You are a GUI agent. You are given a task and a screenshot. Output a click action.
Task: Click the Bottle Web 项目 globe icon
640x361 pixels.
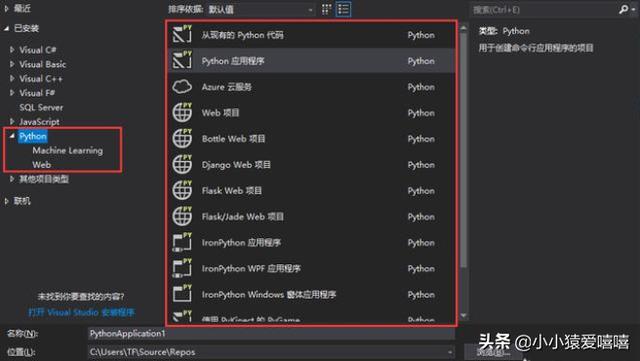[182, 138]
